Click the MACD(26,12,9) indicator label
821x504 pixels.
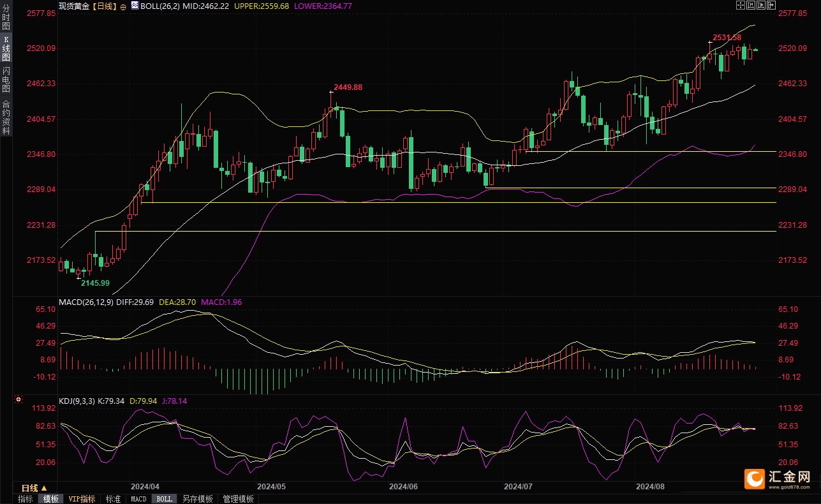(87, 302)
